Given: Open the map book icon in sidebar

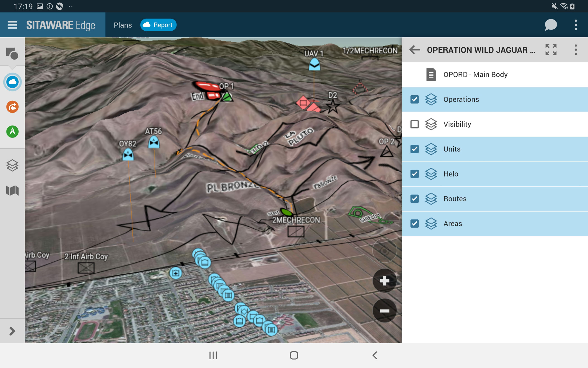Looking at the screenshot, I should pyautogui.click(x=12, y=191).
